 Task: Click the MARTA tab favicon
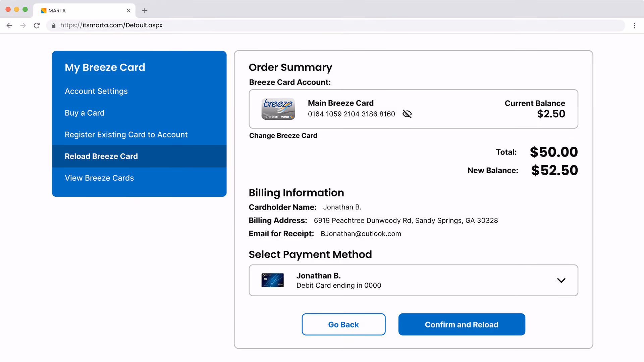click(44, 11)
